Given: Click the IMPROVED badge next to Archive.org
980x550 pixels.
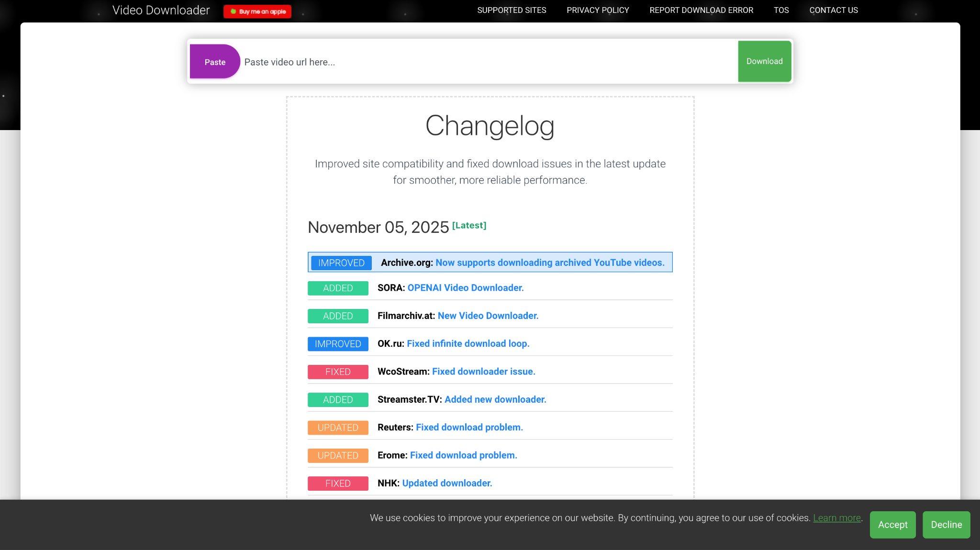Looking at the screenshot, I should tap(341, 263).
